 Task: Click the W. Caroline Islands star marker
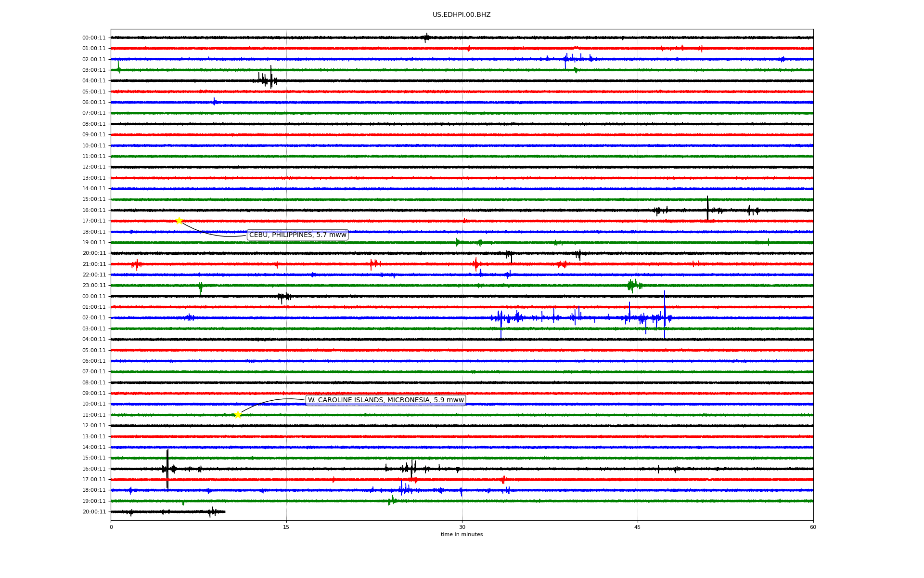[238, 415]
